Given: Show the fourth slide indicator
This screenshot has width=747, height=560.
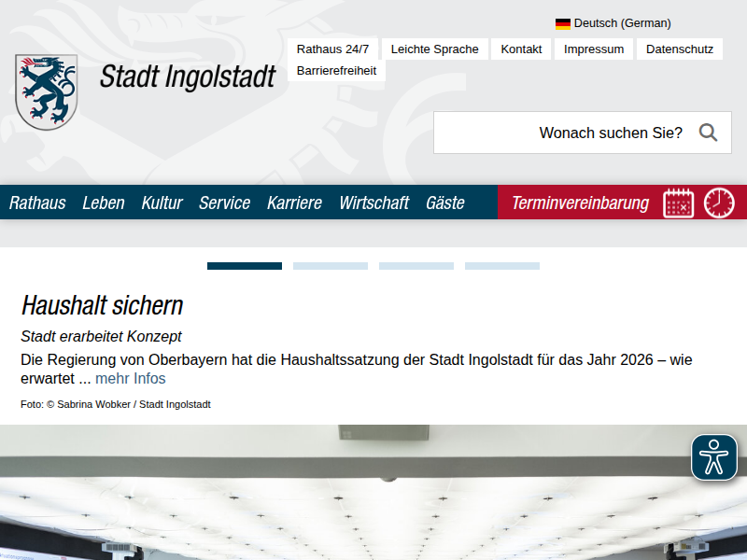Looking at the screenshot, I should pos(502,266).
